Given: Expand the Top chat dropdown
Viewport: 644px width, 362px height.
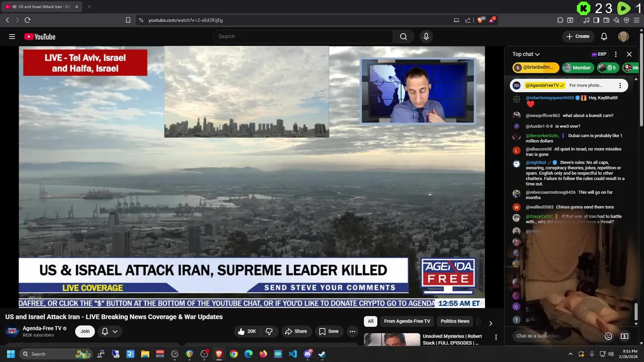Looking at the screenshot, I should (526, 54).
